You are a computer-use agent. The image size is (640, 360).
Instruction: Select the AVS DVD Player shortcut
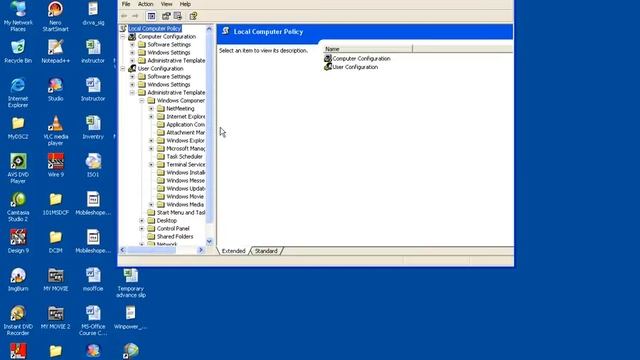pos(18,169)
